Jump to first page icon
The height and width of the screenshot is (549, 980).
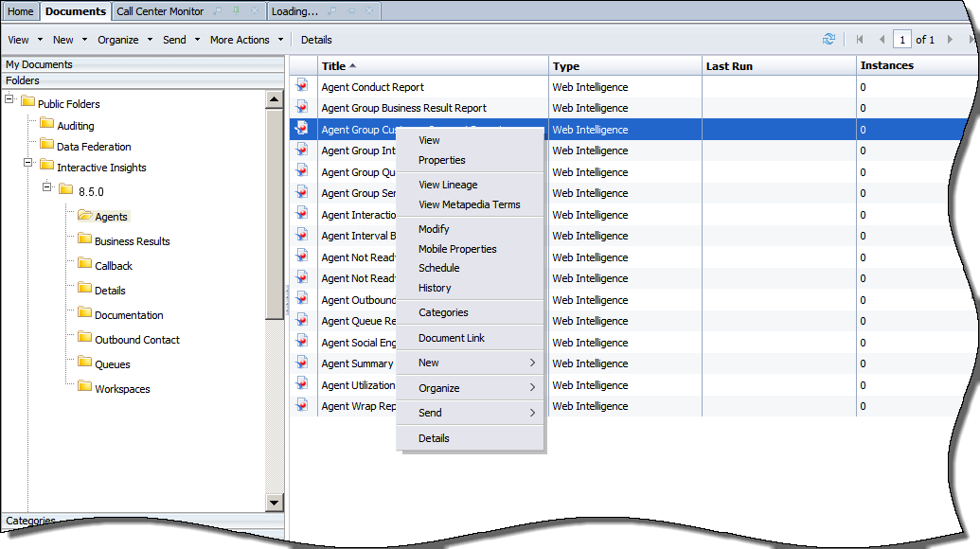[860, 40]
